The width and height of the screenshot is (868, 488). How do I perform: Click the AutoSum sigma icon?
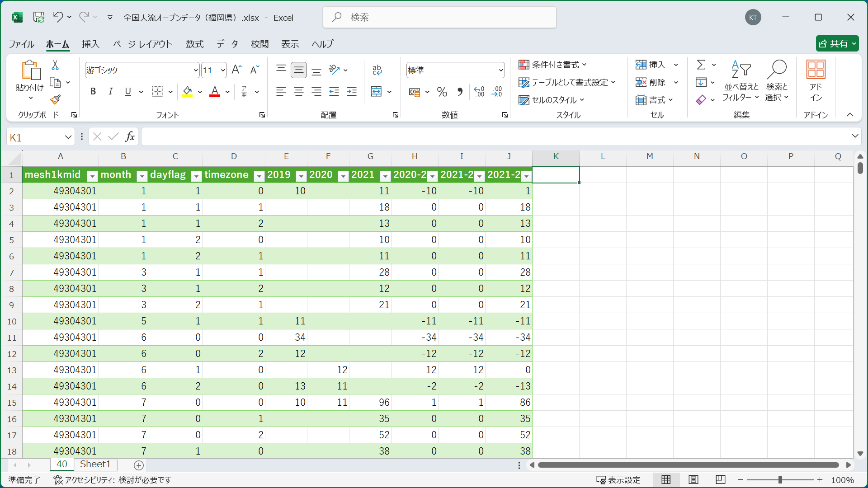701,65
